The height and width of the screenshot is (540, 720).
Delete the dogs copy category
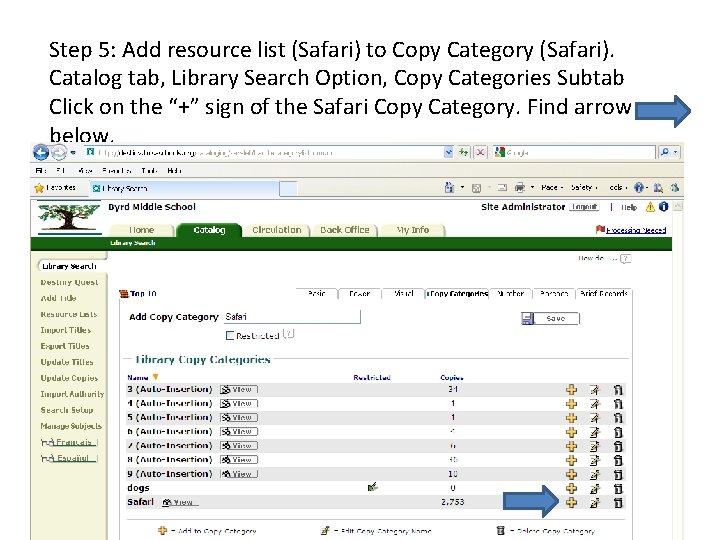pyautogui.click(x=618, y=488)
